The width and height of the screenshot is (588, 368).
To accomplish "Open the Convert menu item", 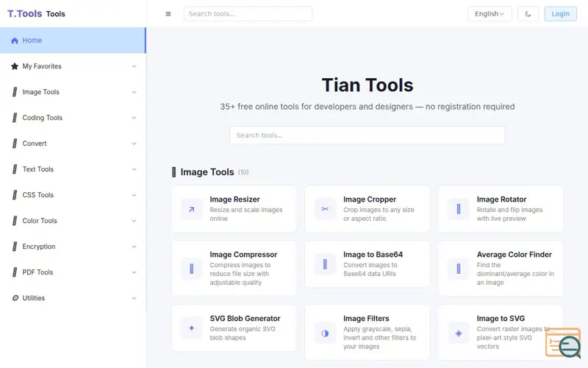I will tap(73, 144).
